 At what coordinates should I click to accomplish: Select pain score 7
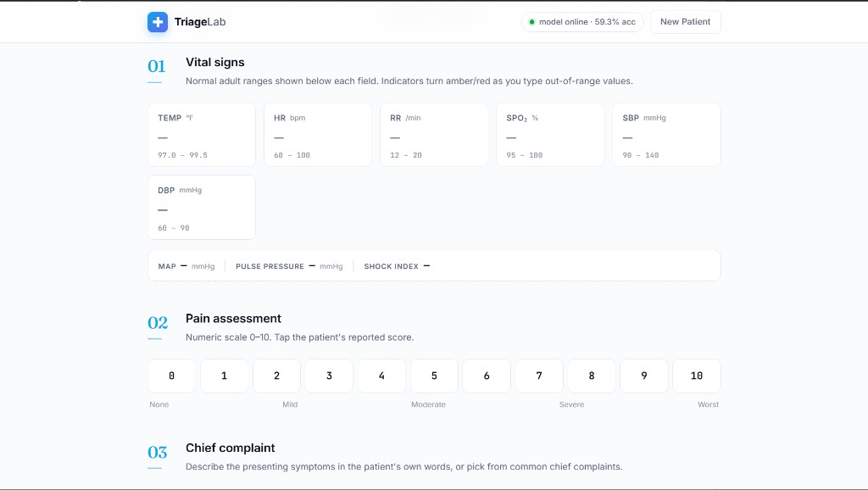click(539, 376)
